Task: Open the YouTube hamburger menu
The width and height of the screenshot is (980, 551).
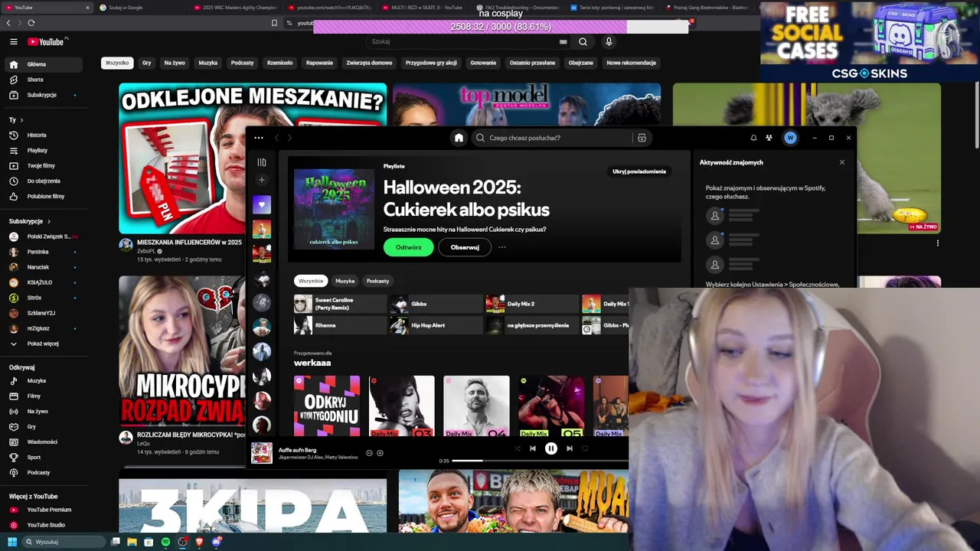Action: pyautogui.click(x=13, y=42)
